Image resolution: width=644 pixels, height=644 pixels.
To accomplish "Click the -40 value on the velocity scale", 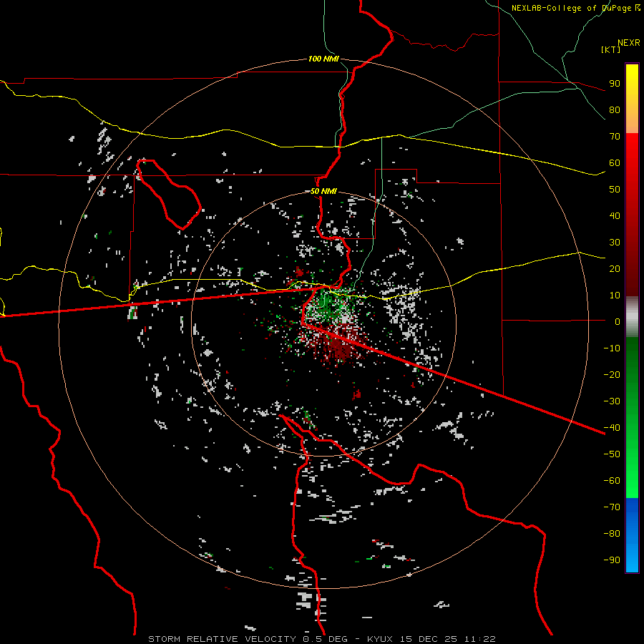I will [612, 428].
